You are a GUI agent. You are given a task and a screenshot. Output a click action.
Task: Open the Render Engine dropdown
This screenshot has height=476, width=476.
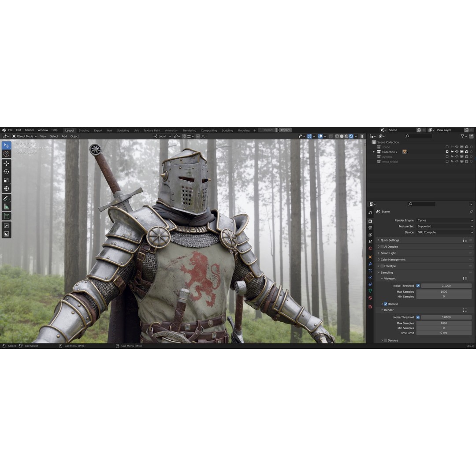[444, 220]
